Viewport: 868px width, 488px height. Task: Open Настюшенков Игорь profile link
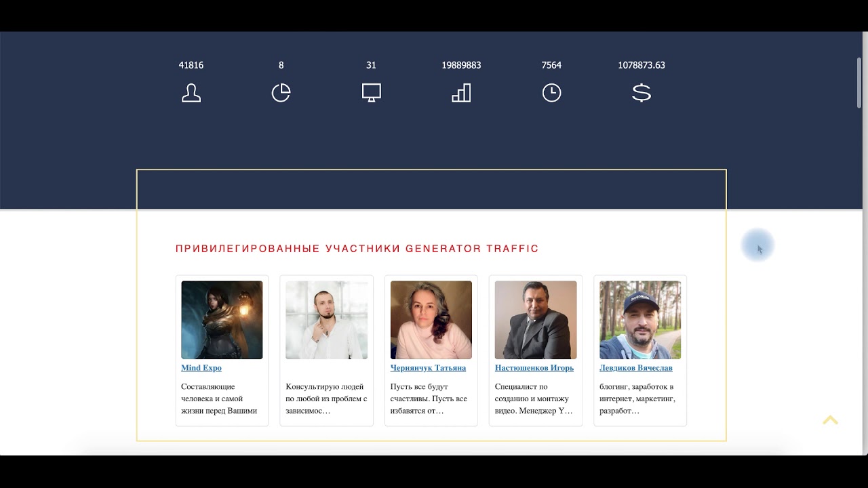(x=534, y=368)
